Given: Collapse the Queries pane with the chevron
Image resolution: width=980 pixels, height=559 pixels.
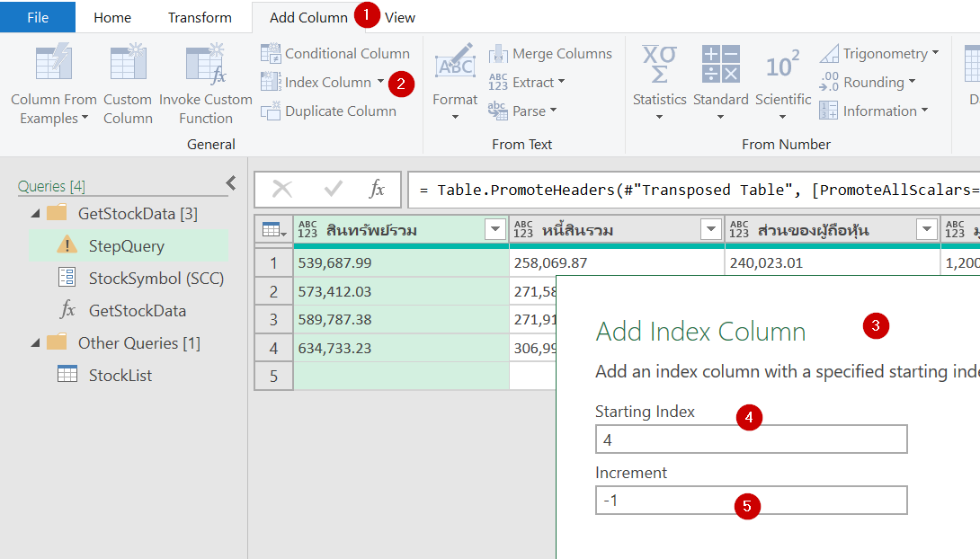Looking at the screenshot, I should point(231,181).
